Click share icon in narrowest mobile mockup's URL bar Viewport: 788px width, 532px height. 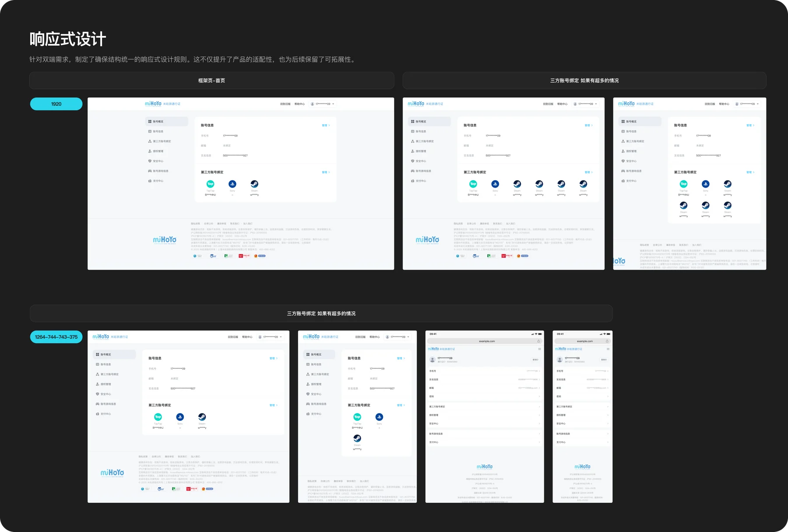[x=607, y=341]
